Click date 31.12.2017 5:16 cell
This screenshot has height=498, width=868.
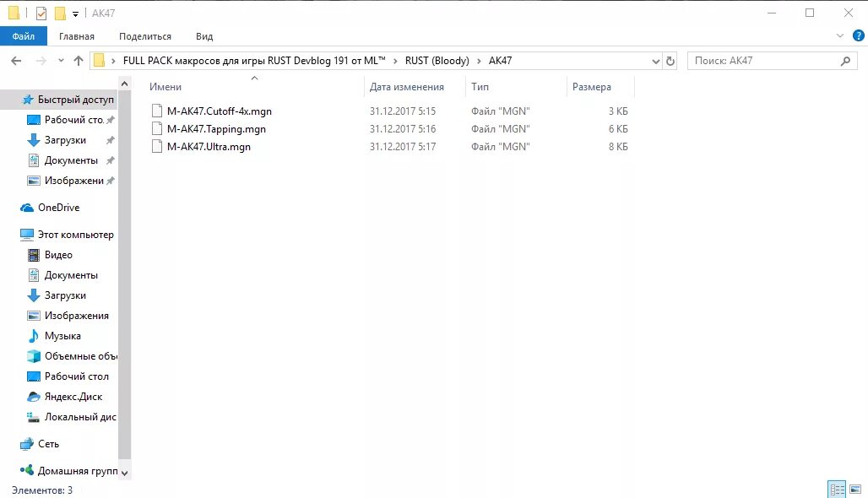point(403,129)
